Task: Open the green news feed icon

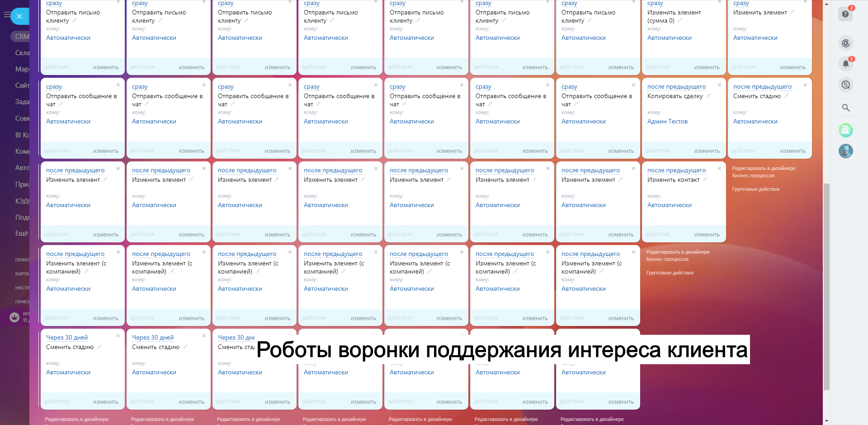Action: (x=846, y=130)
